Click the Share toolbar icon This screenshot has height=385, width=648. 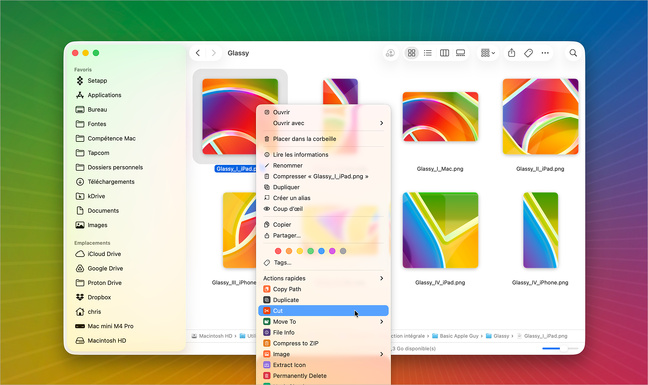(512, 53)
